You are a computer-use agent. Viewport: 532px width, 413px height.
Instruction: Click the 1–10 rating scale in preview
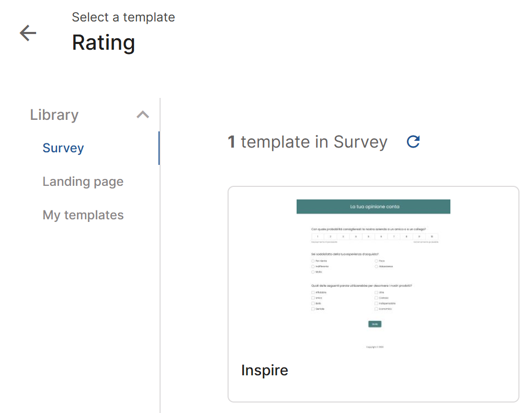tap(375, 237)
